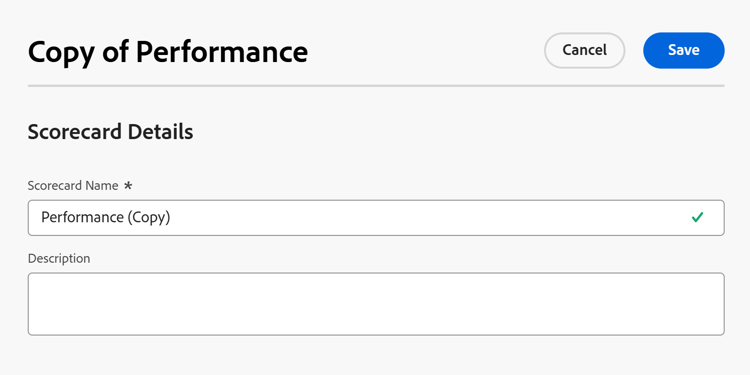The image size is (750, 375).
Task: Cancel the scorecard copy
Action: 585,50
